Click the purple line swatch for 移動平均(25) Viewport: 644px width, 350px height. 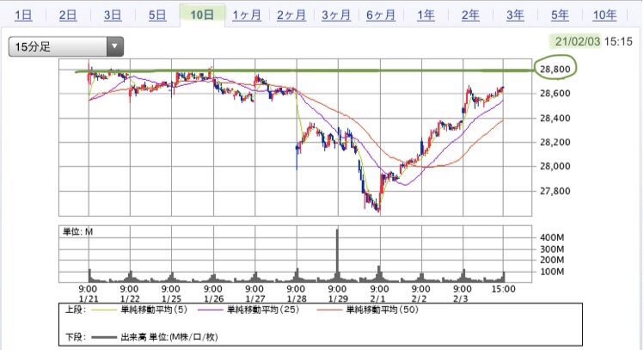[211, 310]
